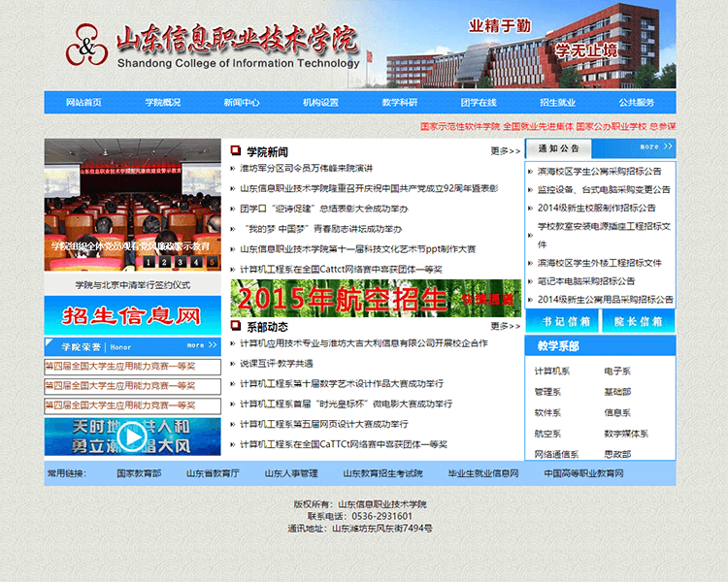Play the promotional video banner
The width and height of the screenshot is (728, 582).
click(133, 436)
